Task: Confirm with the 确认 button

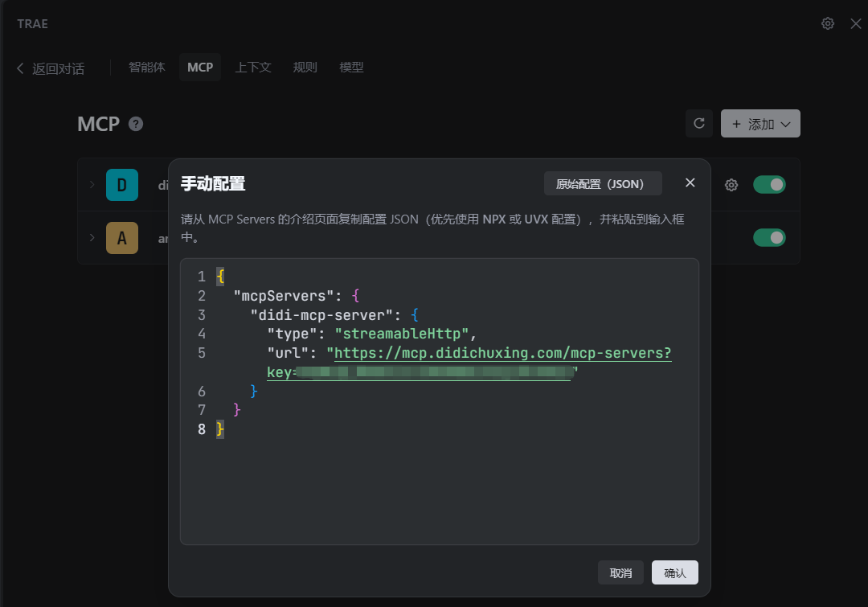Action: (675, 572)
